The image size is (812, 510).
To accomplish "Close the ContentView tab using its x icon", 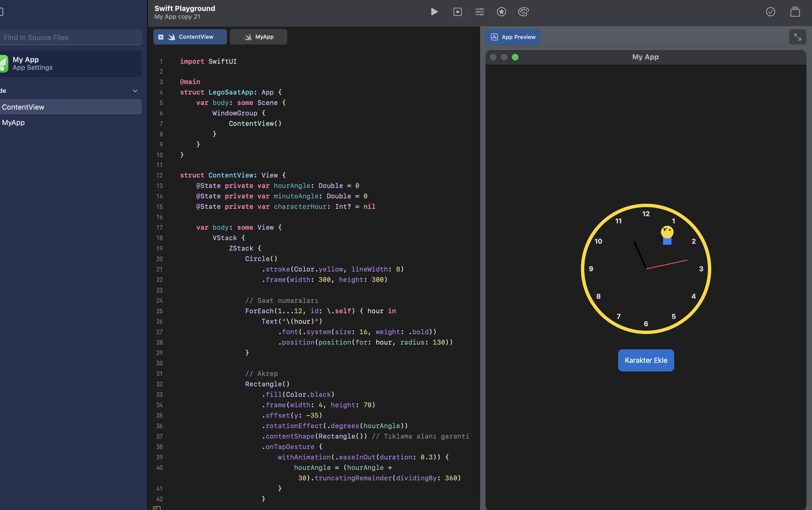I will pos(161,37).
